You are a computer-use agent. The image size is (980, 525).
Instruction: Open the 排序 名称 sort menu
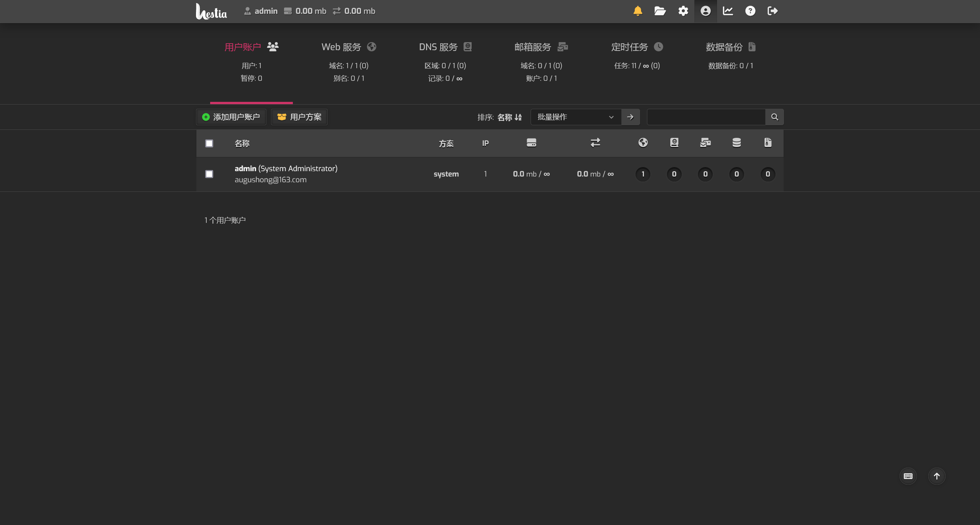pyautogui.click(x=509, y=117)
